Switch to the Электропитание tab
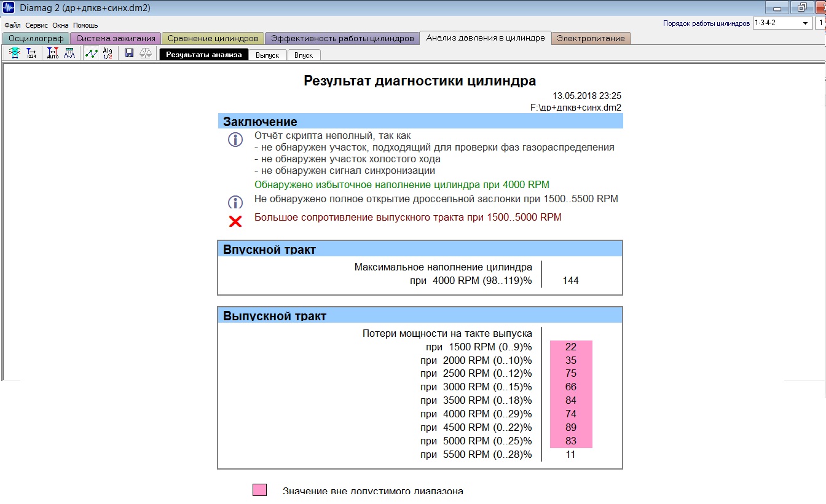The image size is (826, 504). pos(591,38)
